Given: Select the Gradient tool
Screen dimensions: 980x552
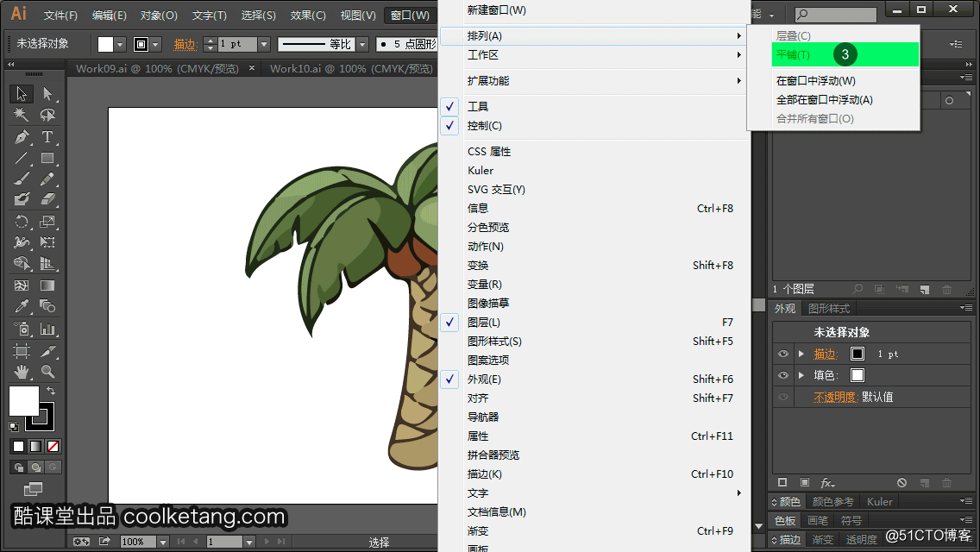Looking at the screenshot, I should 47,285.
